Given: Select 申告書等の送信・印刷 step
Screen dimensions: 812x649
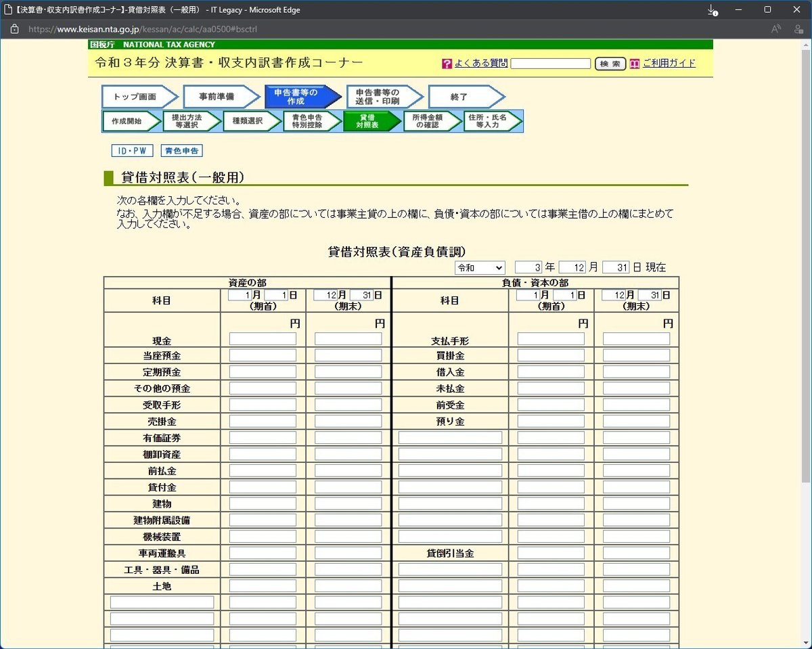Looking at the screenshot, I should pos(384,97).
